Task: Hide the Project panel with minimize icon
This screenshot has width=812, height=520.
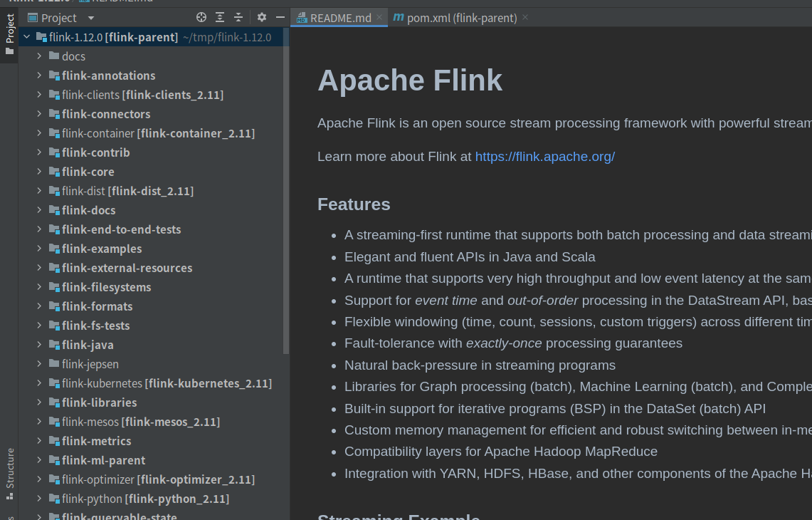Action: pos(280,18)
